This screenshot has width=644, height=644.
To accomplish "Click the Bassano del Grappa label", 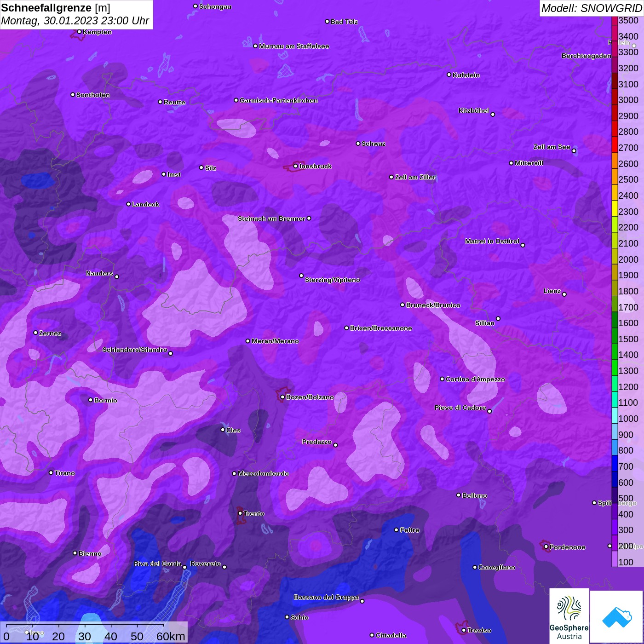I will tap(326, 597).
